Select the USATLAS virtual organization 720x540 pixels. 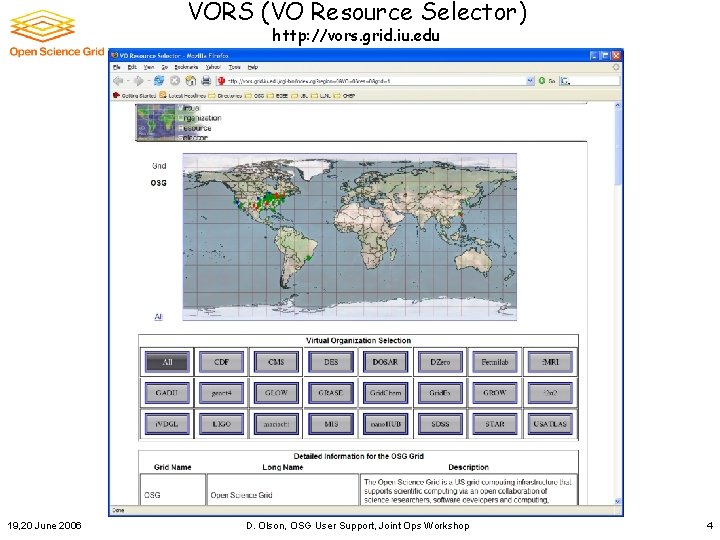pyautogui.click(x=550, y=424)
